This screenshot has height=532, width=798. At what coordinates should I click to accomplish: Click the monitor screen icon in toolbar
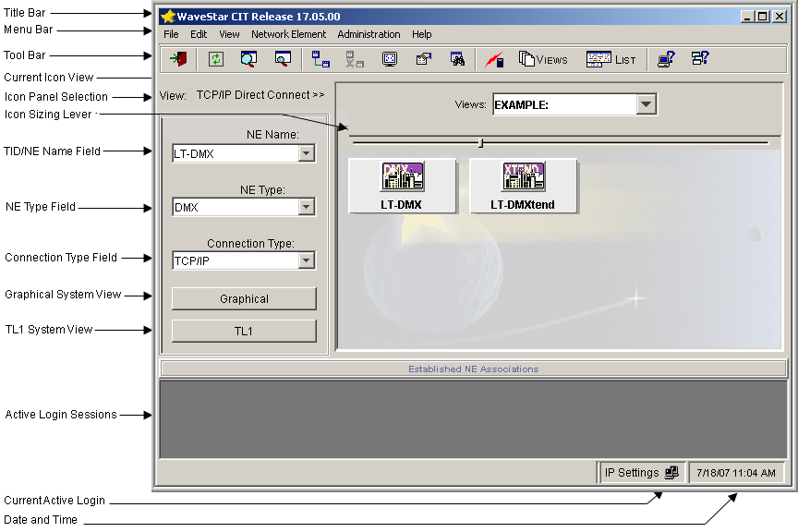point(390,59)
